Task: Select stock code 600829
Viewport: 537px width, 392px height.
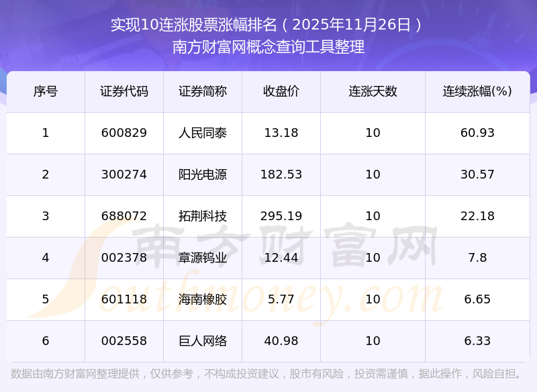Action: tap(124, 133)
